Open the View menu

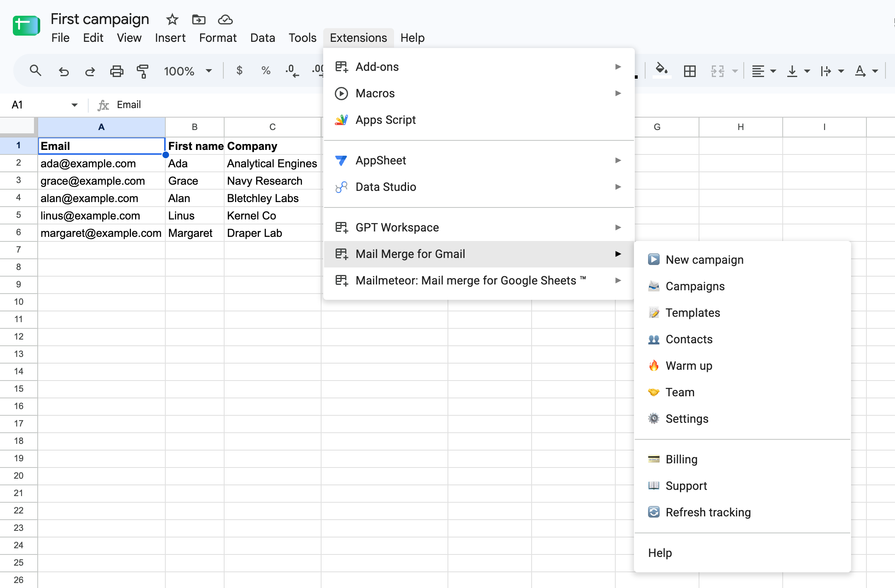pos(129,38)
